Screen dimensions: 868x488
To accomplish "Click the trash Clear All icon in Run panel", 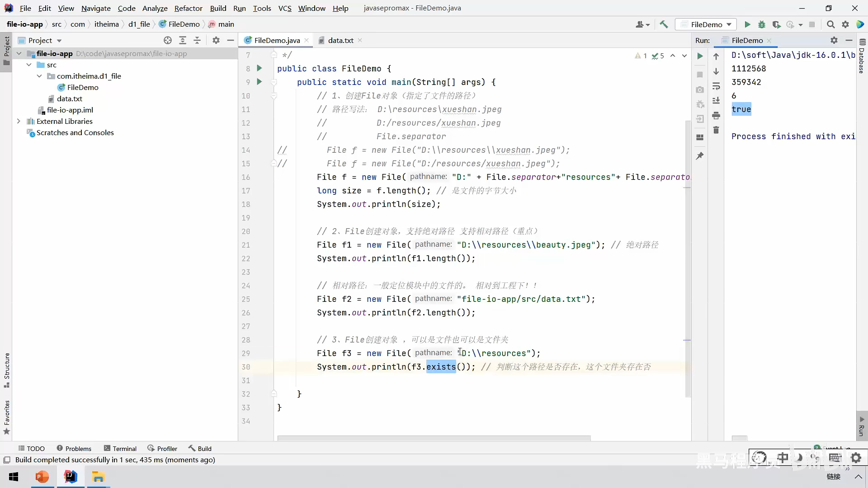I will tap(716, 130).
